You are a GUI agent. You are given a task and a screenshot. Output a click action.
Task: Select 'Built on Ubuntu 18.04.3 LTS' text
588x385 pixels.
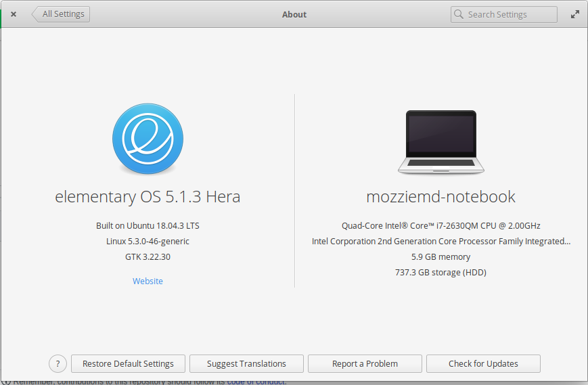[148, 226]
